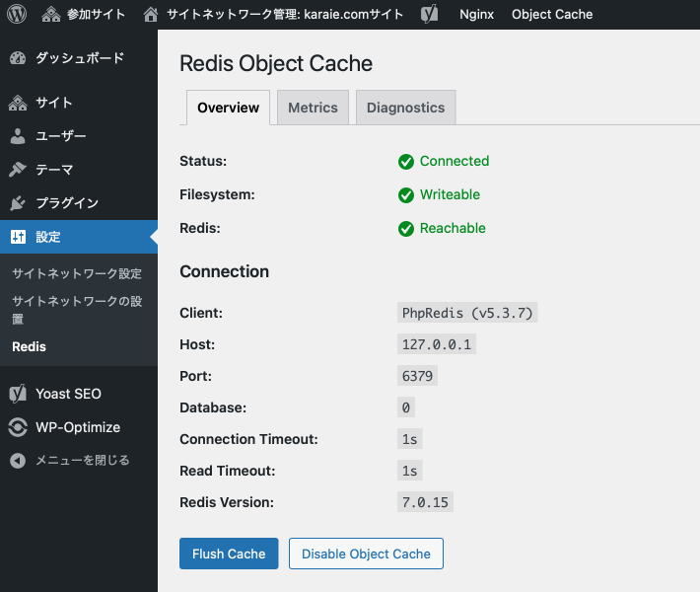Click the Client: label
Image resolution: width=700 pixels, height=592 pixels.
pos(201,313)
